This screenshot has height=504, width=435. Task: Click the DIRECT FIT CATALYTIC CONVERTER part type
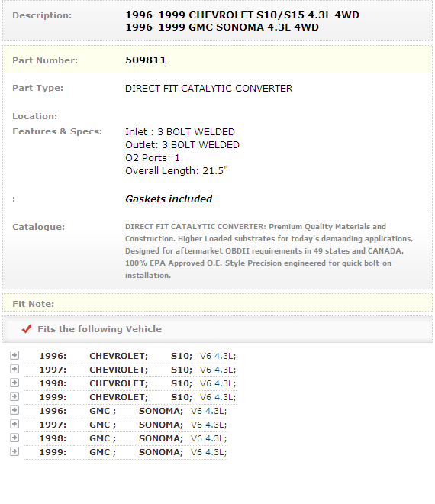pyautogui.click(x=209, y=89)
